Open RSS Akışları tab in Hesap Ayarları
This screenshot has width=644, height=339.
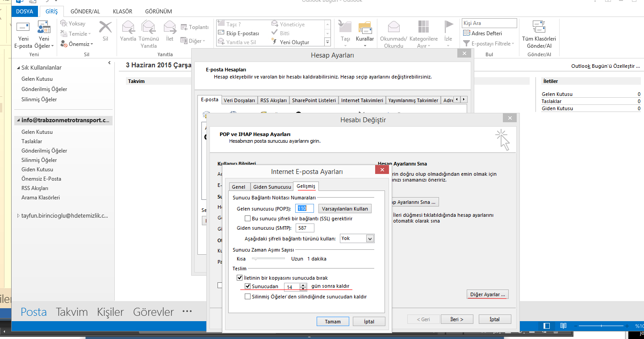[x=273, y=100]
